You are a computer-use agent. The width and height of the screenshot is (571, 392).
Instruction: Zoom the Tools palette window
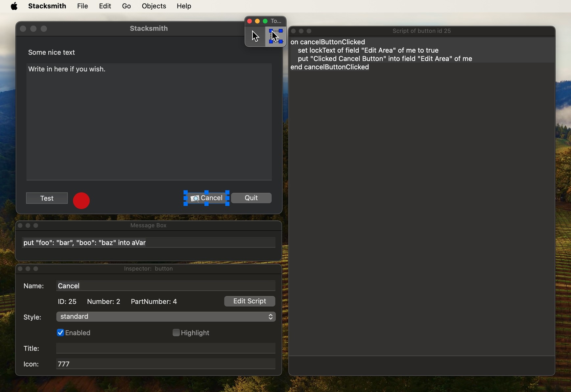pos(265,21)
